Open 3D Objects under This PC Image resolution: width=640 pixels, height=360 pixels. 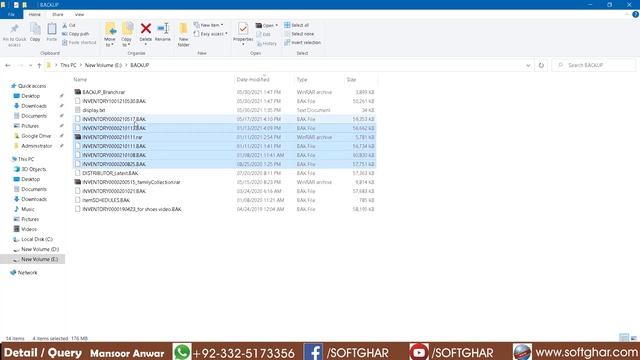(33, 169)
